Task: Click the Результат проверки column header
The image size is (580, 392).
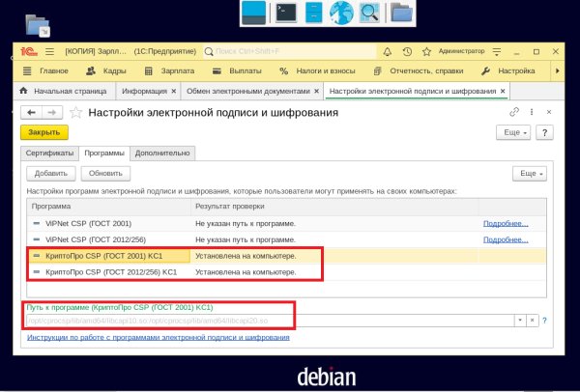Action: pyautogui.click(x=334, y=207)
